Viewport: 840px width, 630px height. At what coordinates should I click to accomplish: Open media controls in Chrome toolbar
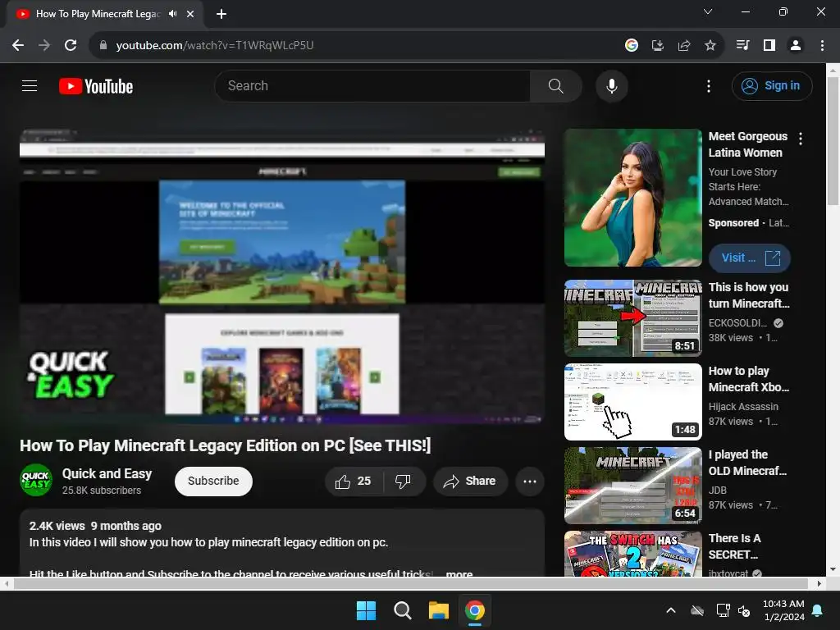(743, 46)
